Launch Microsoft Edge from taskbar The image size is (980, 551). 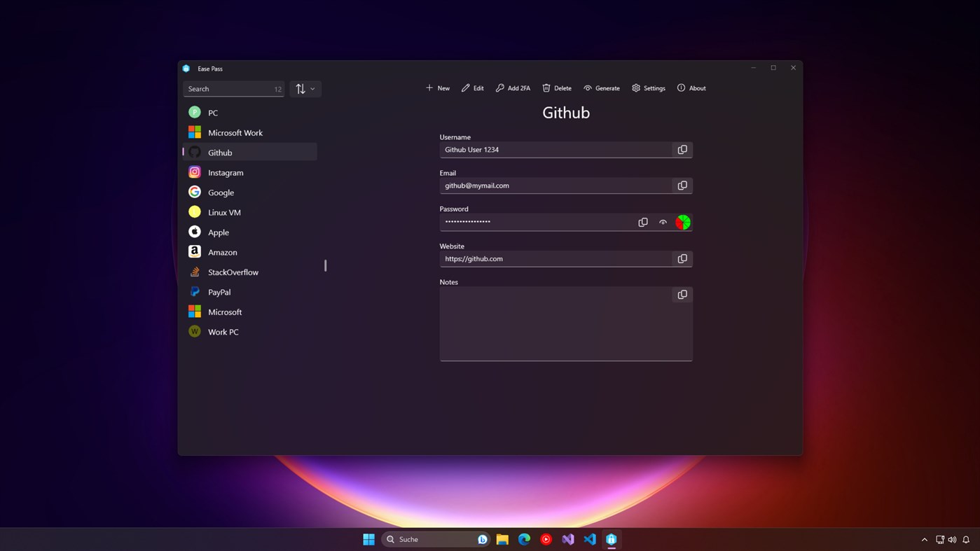tap(524, 539)
